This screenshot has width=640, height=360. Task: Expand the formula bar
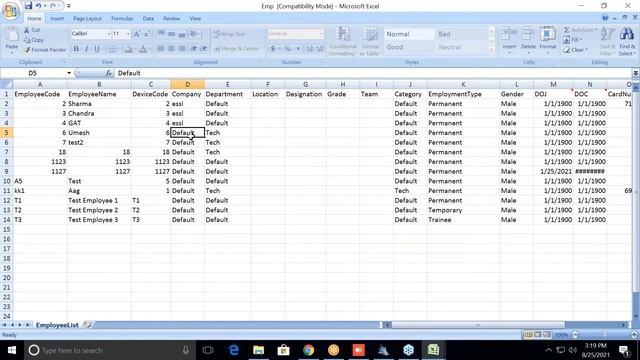coord(636,73)
